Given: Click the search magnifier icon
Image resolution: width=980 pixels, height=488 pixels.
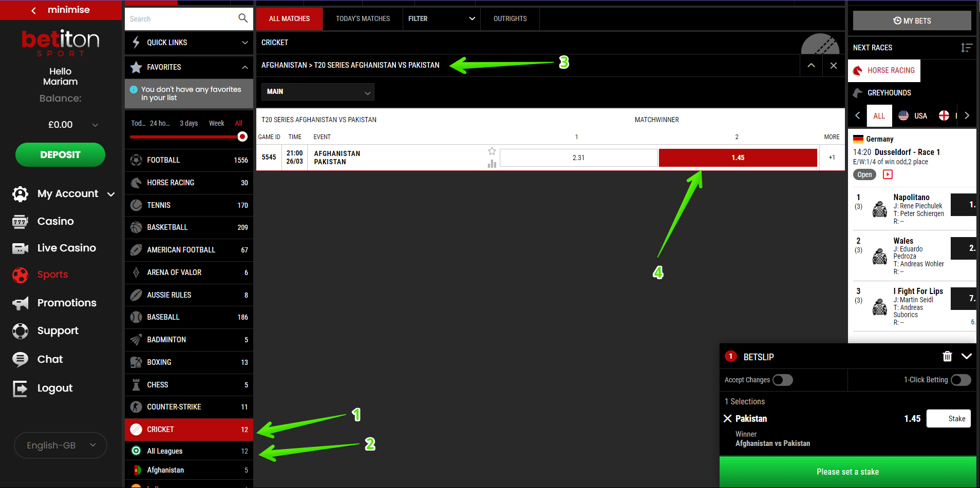Looking at the screenshot, I should (x=243, y=18).
